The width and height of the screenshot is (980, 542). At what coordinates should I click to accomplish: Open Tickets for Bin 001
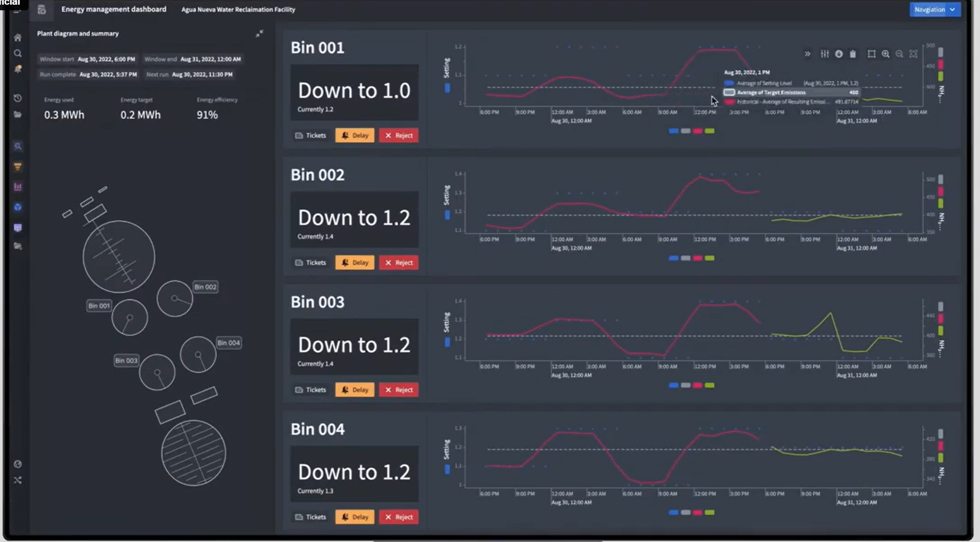310,136
